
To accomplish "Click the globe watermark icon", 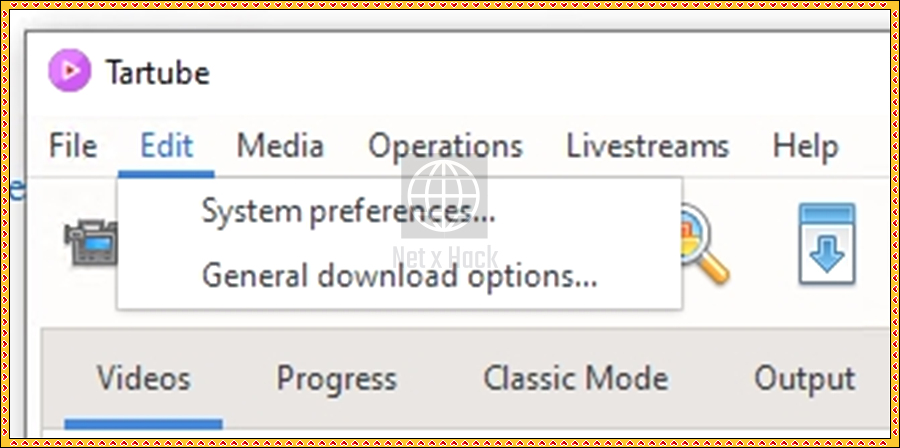I will [x=444, y=196].
